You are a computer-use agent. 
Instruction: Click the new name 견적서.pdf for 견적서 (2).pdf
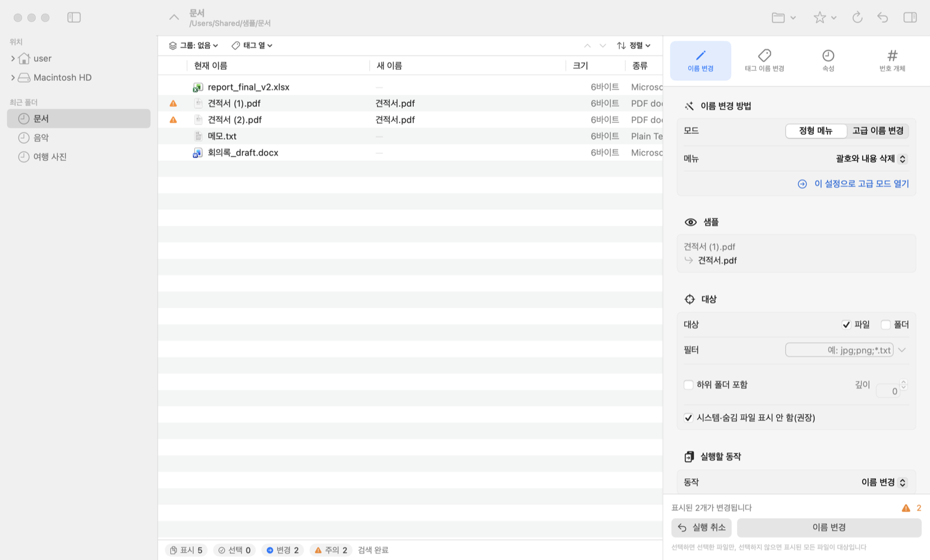(395, 120)
